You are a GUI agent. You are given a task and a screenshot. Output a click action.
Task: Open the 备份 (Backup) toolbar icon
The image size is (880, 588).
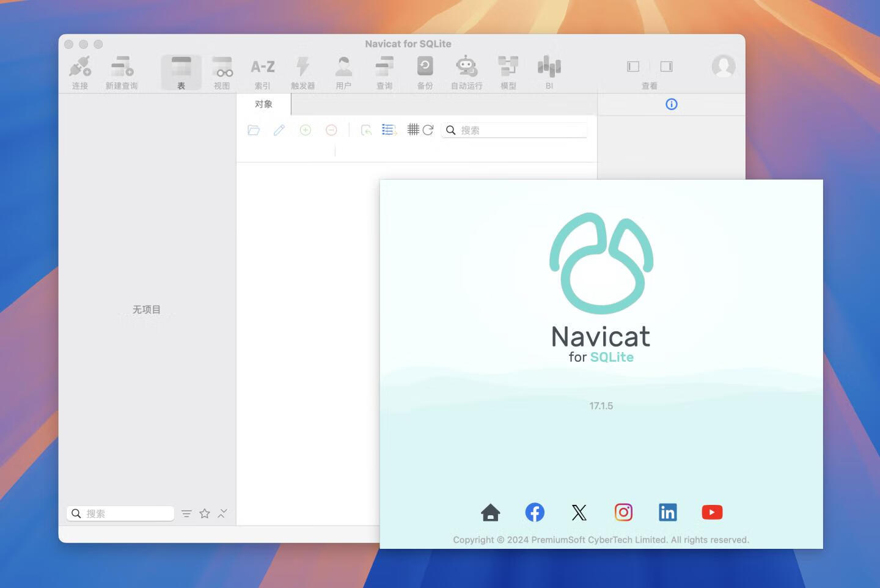425,66
